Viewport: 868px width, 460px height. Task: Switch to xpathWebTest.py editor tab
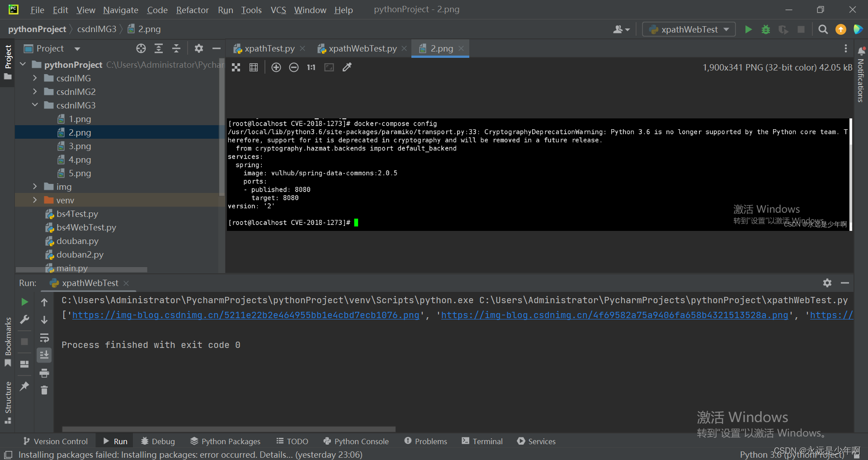click(x=363, y=48)
